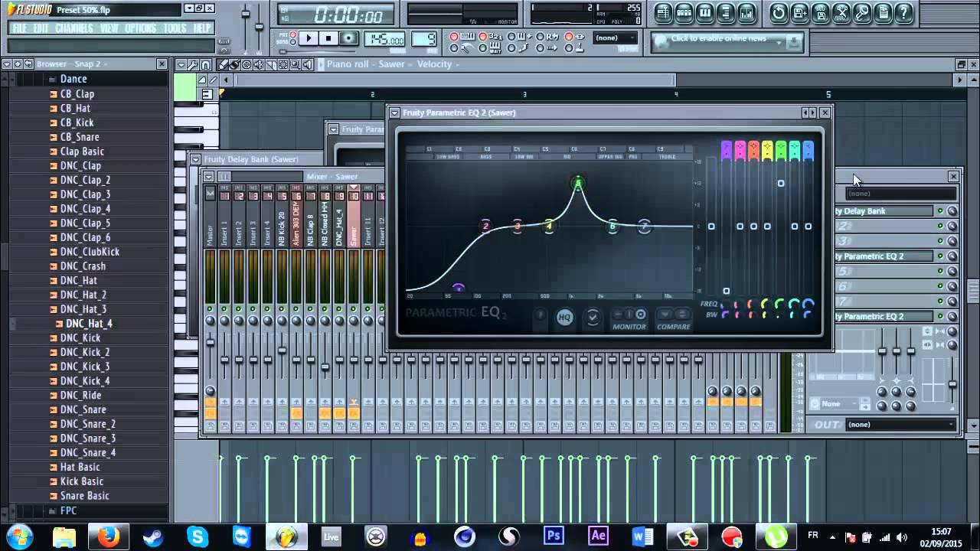Toggle the first Parametric EQ 2 slot LED
The height and width of the screenshot is (551, 980).
point(940,256)
